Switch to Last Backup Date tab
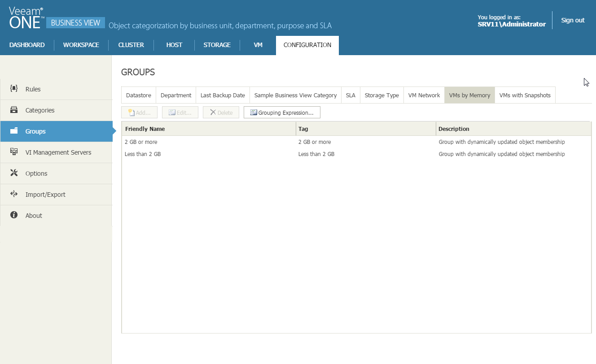 [x=223, y=95]
